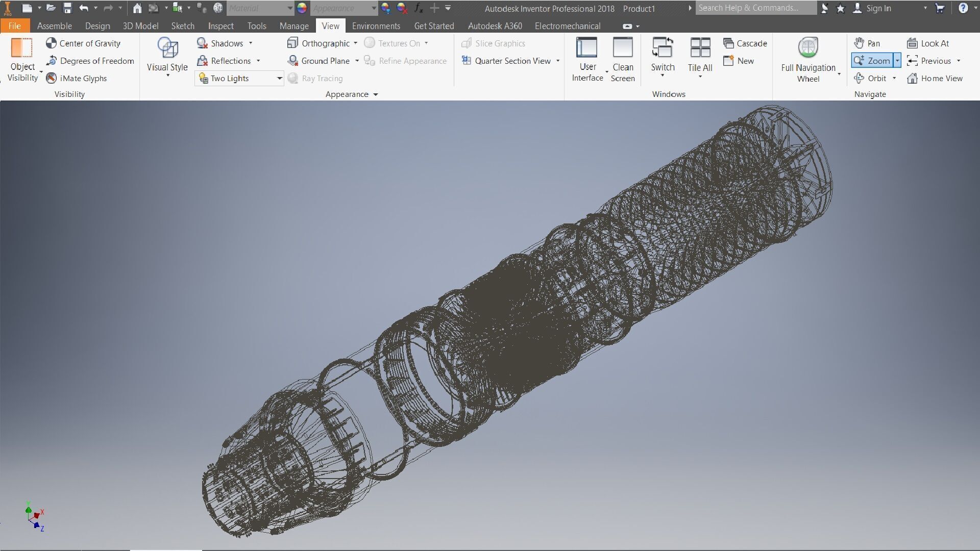Switch to the Manage tab
The image size is (980, 551).
tap(294, 26)
